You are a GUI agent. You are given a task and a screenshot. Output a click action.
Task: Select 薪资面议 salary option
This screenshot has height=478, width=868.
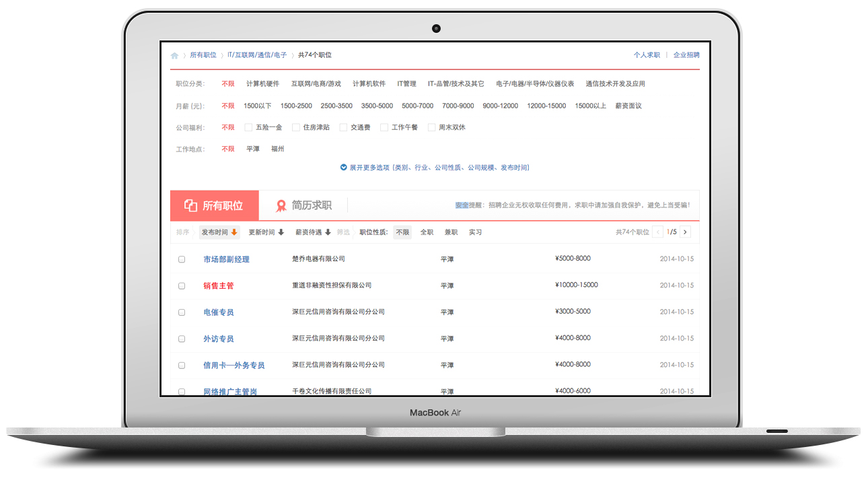tap(628, 106)
